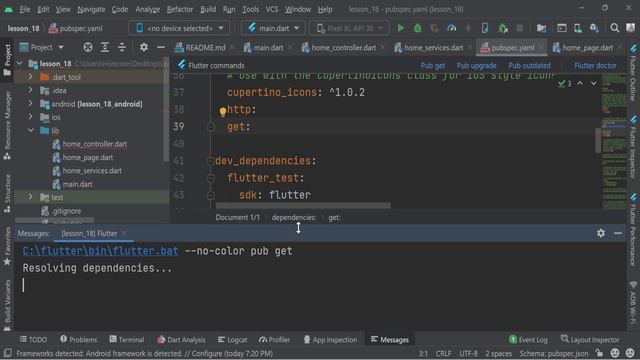The height and width of the screenshot is (360, 640).
Task: Open flutter.bat path link in console
Action: click(100, 251)
